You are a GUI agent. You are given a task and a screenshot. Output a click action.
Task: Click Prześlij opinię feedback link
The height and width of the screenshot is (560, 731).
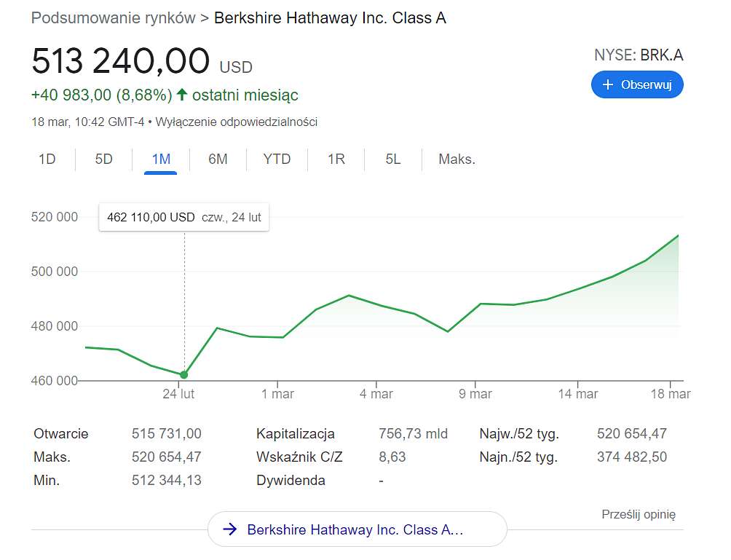[639, 514]
